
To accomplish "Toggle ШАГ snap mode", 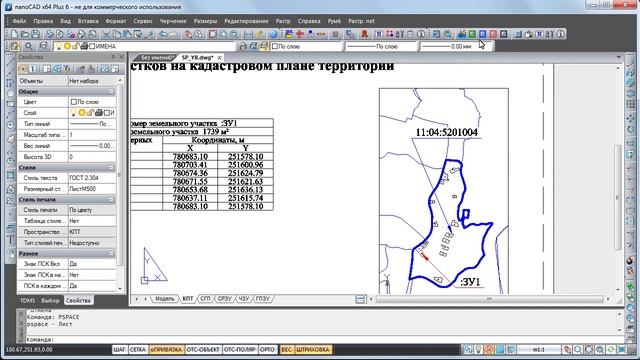I will pyautogui.click(x=120, y=350).
